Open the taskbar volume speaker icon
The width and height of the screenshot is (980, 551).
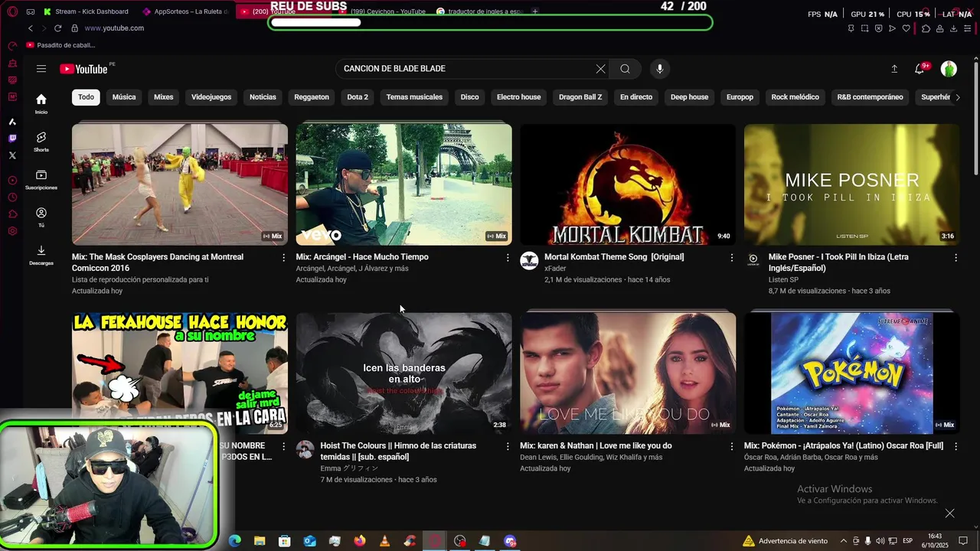tap(880, 541)
